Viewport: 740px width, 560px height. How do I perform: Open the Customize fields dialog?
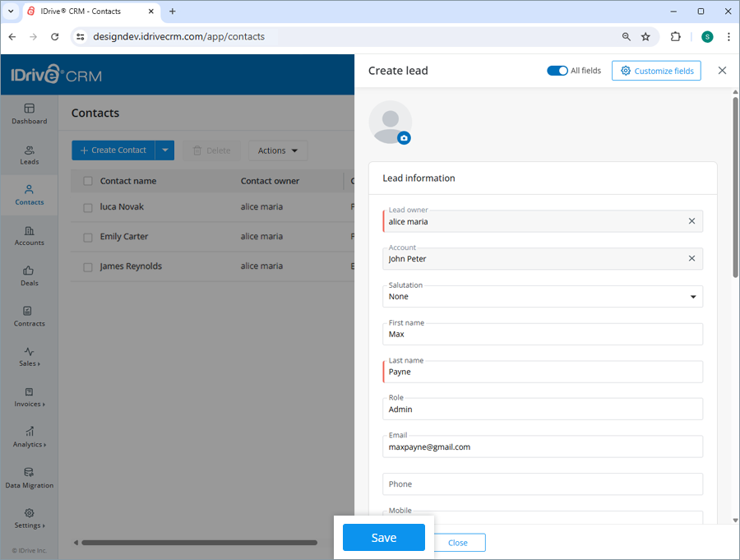[x=656, y=72]
